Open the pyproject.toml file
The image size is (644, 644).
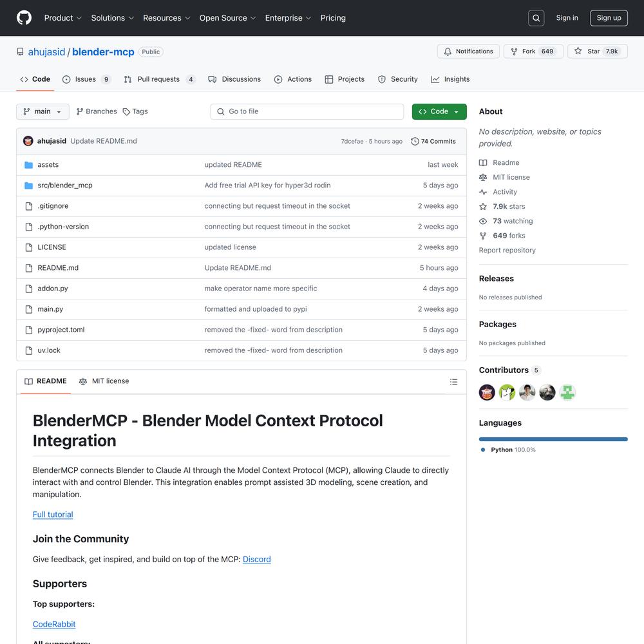61,330
